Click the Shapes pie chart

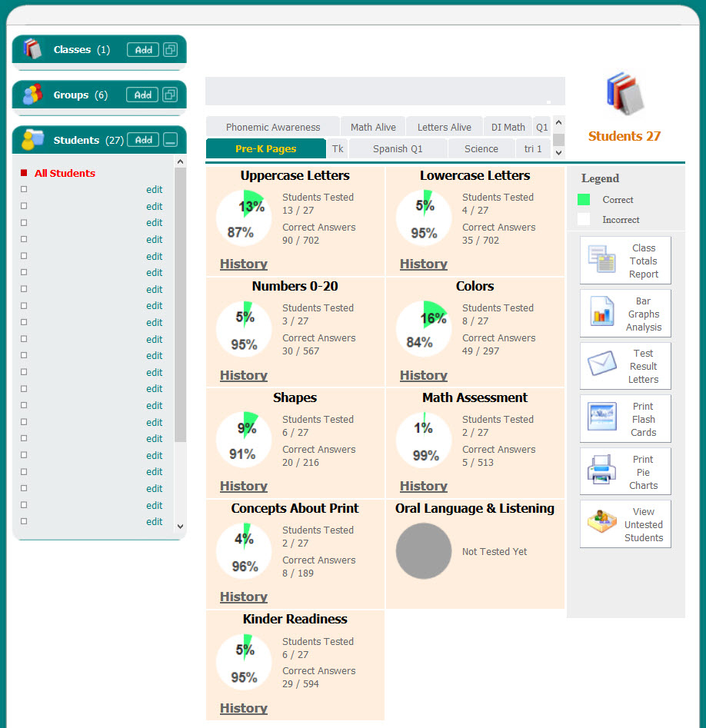tap(244, 440)
